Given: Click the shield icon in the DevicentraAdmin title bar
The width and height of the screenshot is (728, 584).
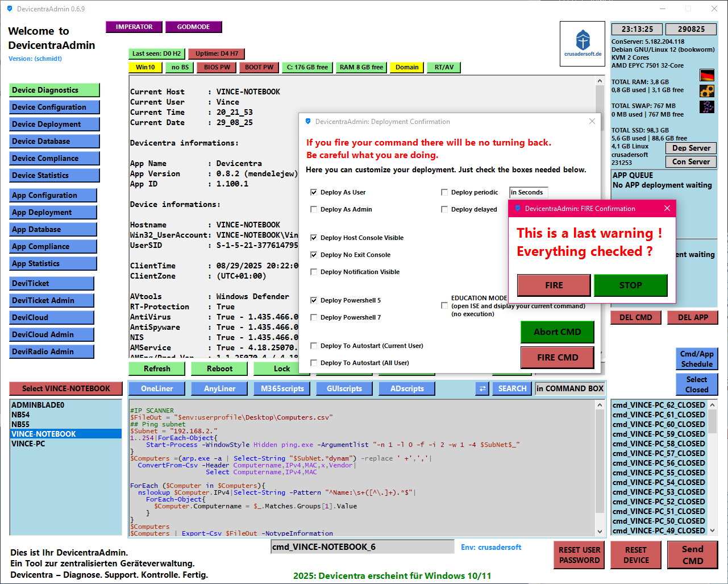Looking at the screenshot, I should [x=9, y=9].
